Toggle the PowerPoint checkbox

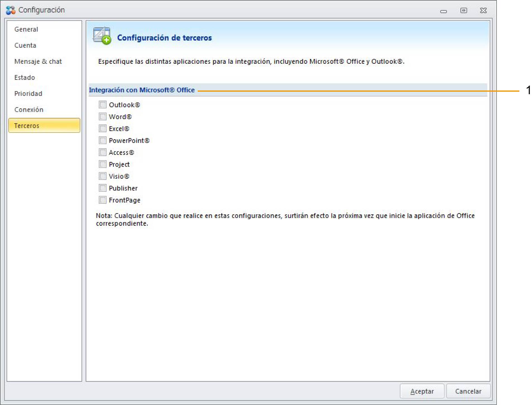click(x=102, y=140)
